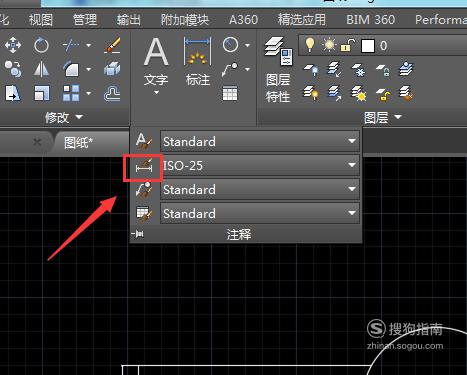The image size is (467, 375).
Task: Open the multileader style manager icon
Action: click(144, 190)
